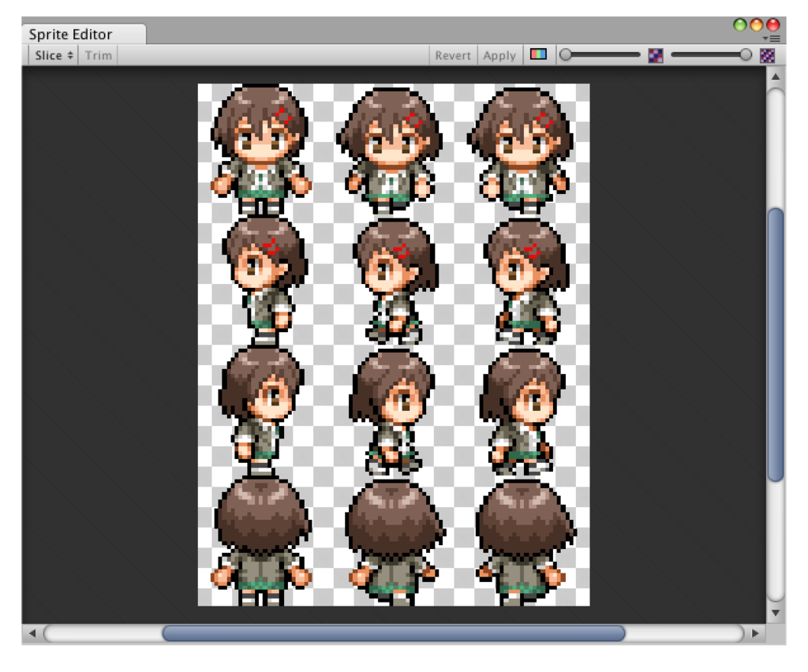Click the zoom slider handle
Screen dimensions: 808x672
pyautogui.click(x=565, y=54)
